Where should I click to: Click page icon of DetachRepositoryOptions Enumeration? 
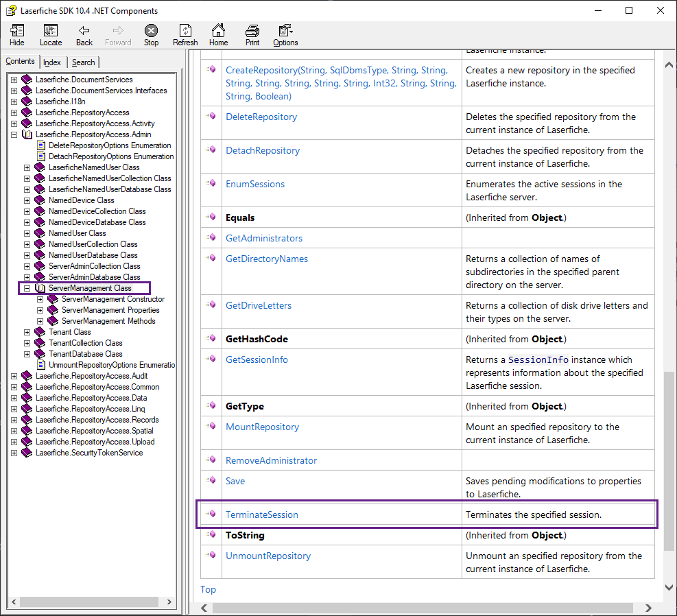(x=41, y=156)
